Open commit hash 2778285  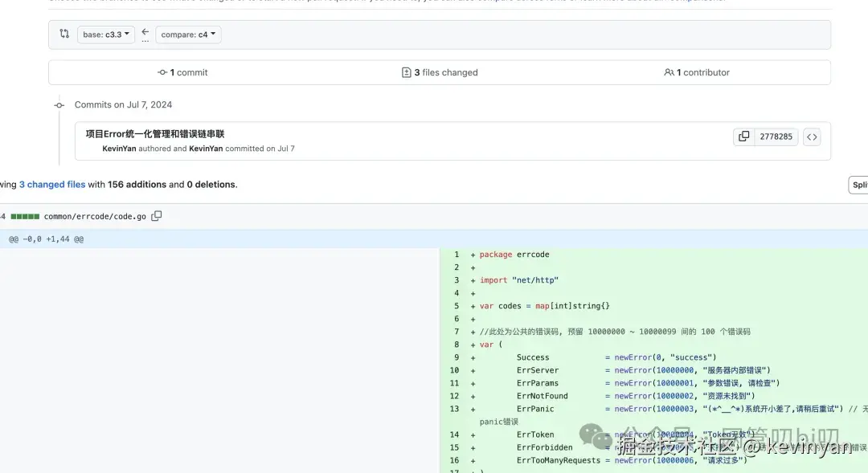(x=776, y=137)
